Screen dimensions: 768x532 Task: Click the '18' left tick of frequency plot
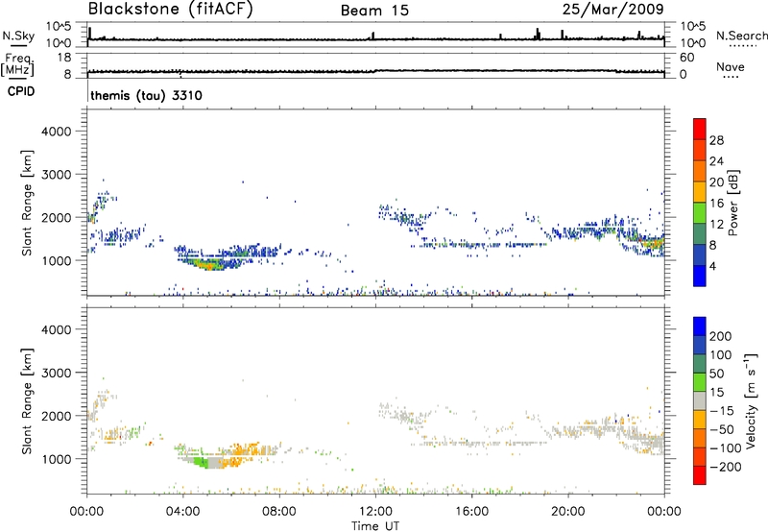[64, 58]
